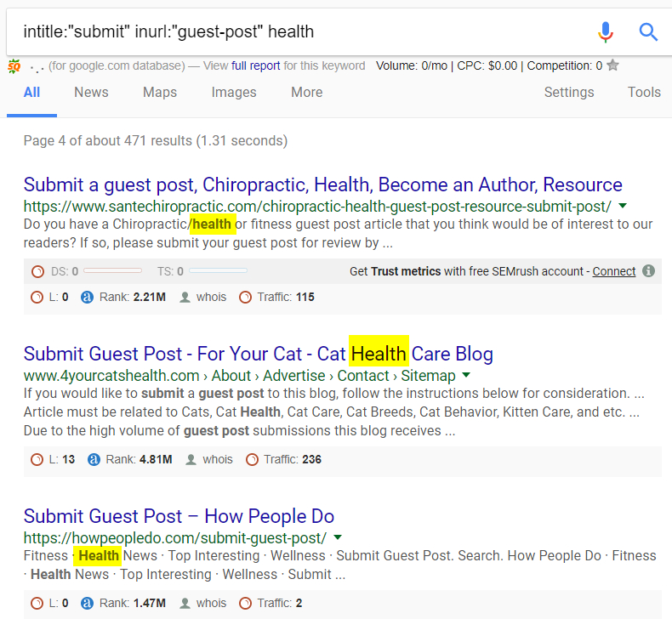Click the voice search microphone icon
The image size is (672, 619).
606,31
